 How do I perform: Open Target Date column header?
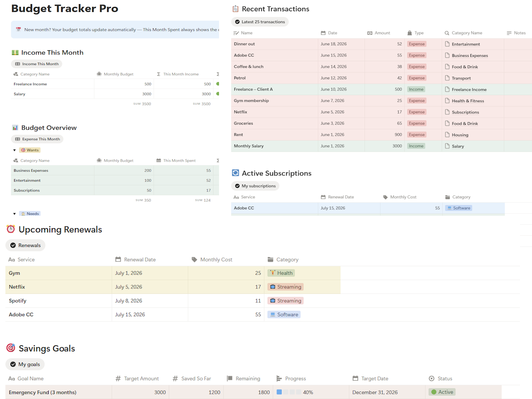pyautogui.click(x=370, y=379)
